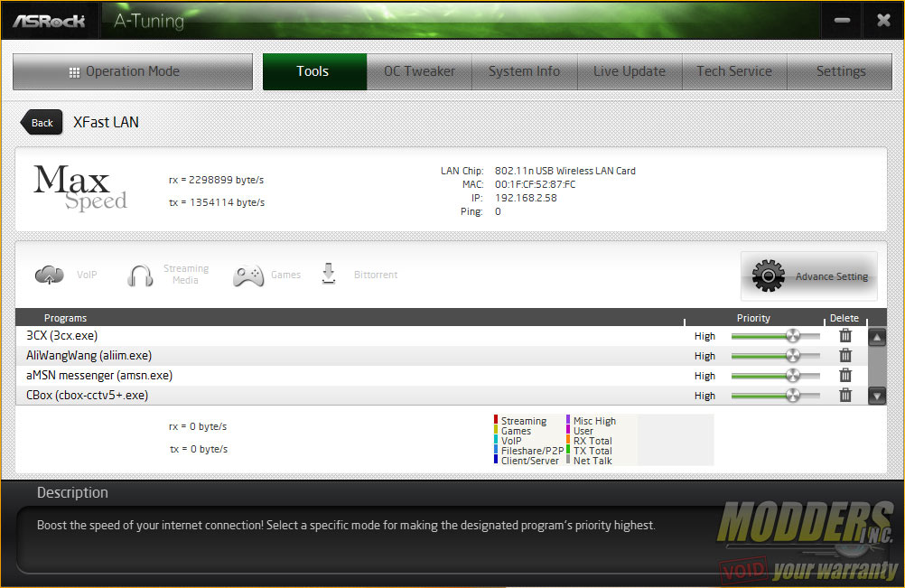
Task: Click the MAC address value
Action: [535, 184]
